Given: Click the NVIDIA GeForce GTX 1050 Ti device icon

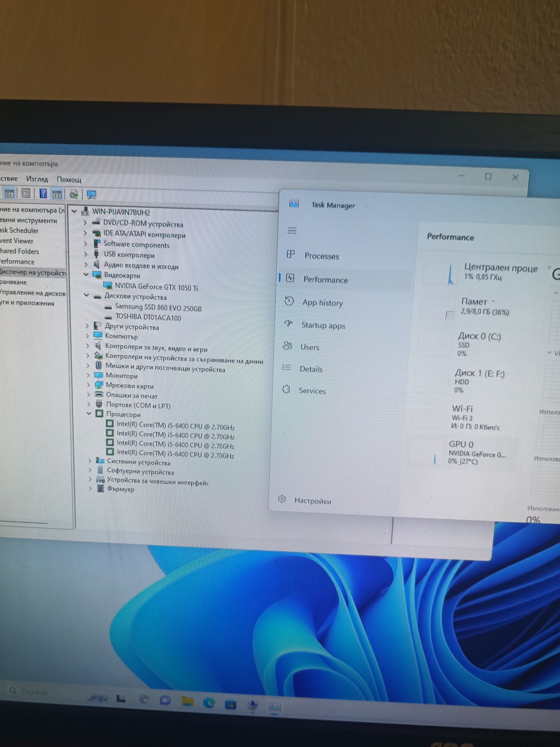Looking at the screenshot, I should [108, 286].
